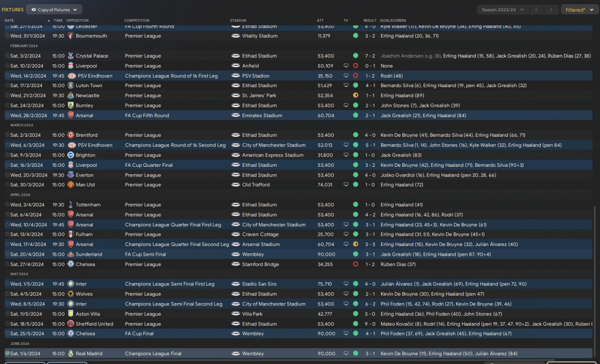Screen dimensions: 600x364
Task: Open the Champions League Final competition link
Action: [153, 354]
